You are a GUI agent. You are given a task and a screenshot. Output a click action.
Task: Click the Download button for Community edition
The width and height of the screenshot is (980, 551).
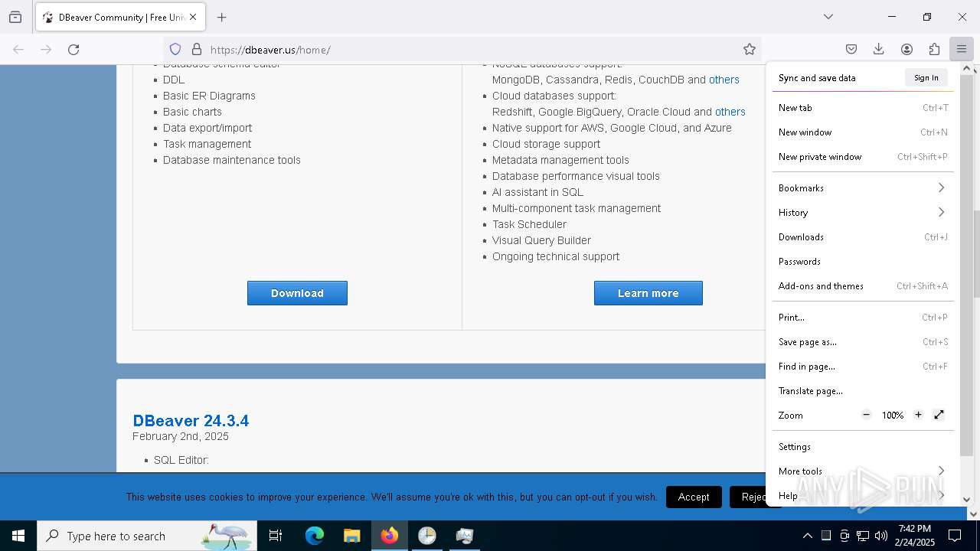[x=297, y=293]
